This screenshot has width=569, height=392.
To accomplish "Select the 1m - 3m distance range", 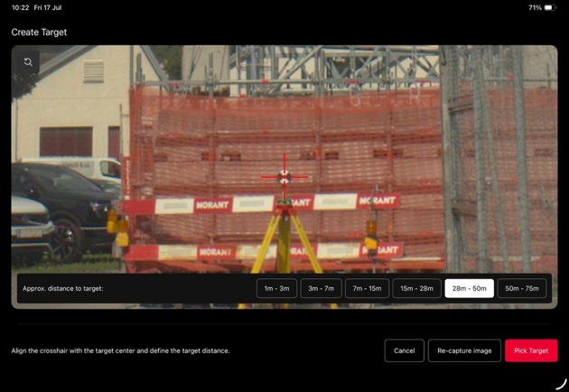I will [x=276, y=288].
